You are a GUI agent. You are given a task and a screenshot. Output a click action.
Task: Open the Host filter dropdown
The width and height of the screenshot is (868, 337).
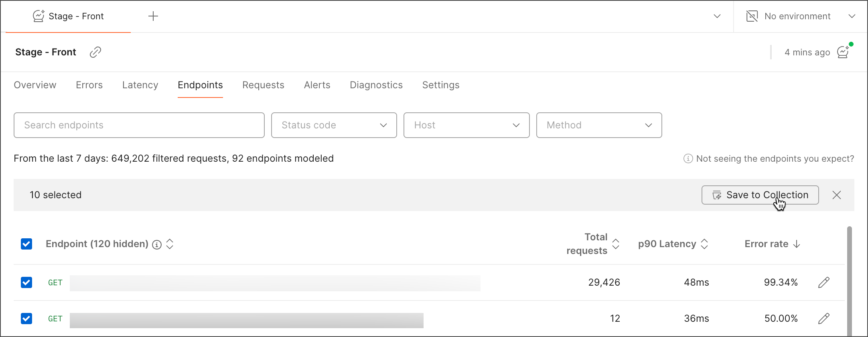tap(466, 125)
